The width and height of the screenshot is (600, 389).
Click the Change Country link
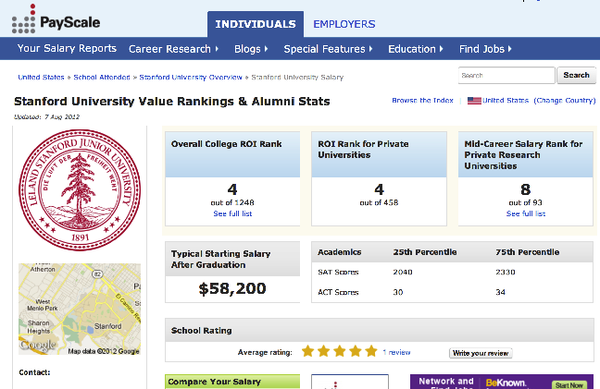click(565, 101)
